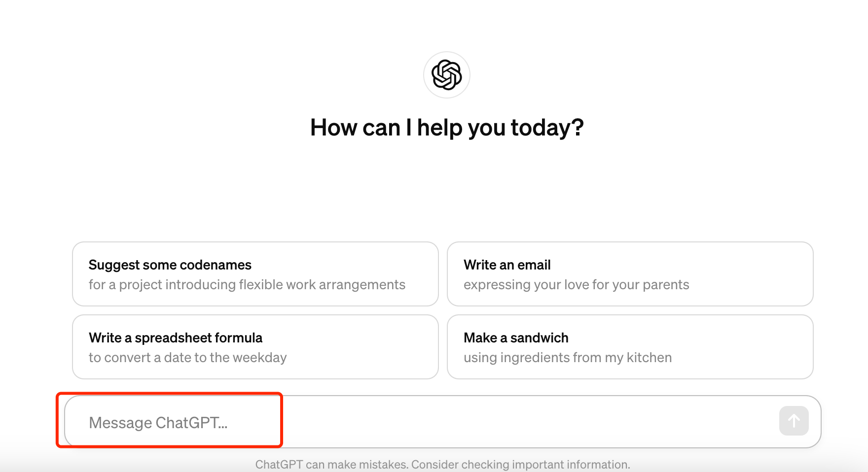
Task: Click the "Make a sandwich" bold title
Action: [515, 338]
